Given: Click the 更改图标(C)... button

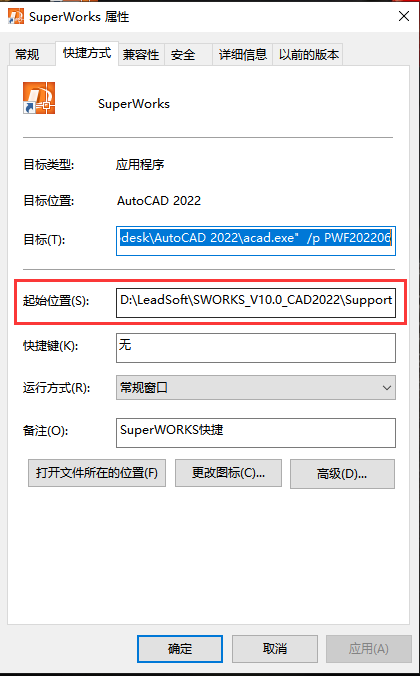Looking at the screenshot, I should (228, 473).
